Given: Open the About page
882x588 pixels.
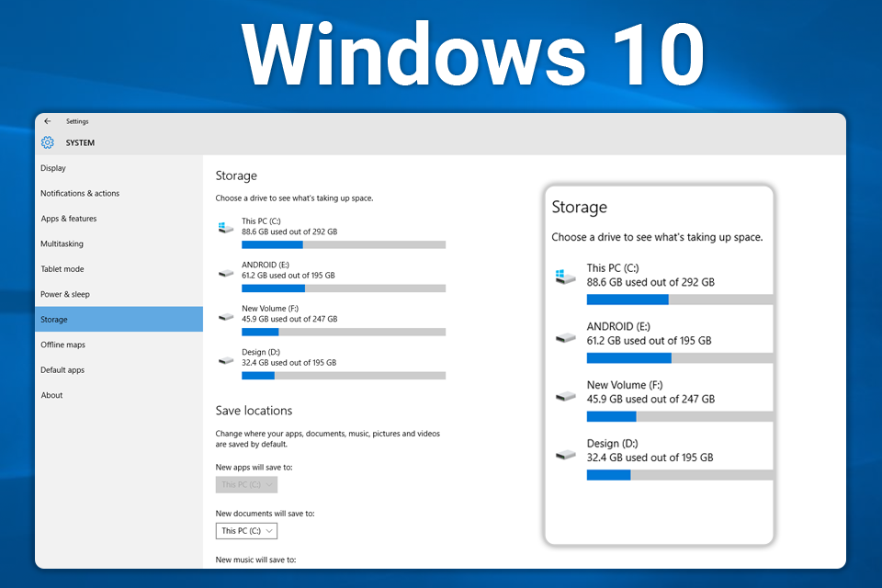Looking at the screenshot, I should tap(119, 395).
